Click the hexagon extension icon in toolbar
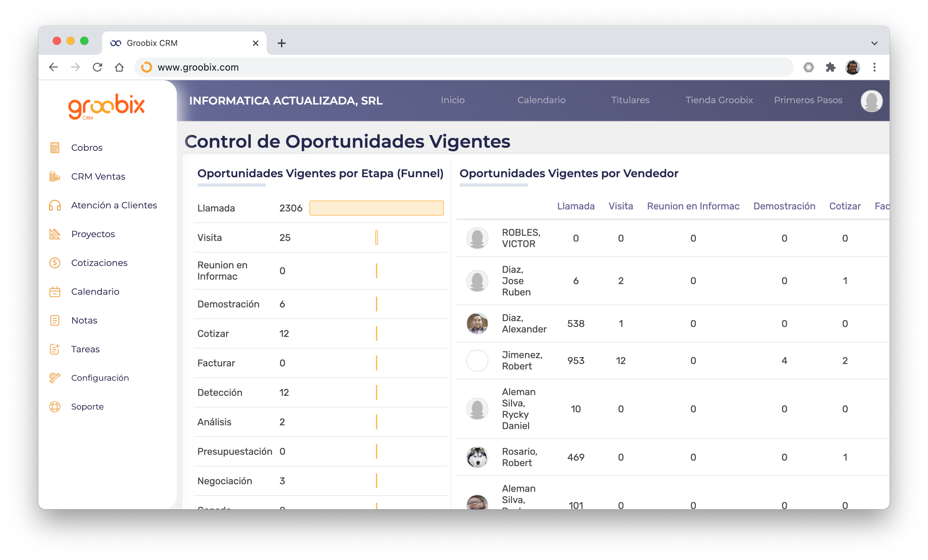The image size is (928, 560). [x=809, y=67]
